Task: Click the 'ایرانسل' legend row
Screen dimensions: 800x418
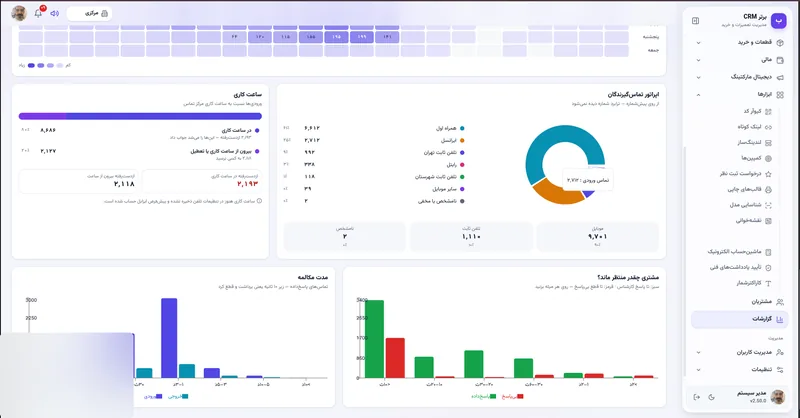Action: point(374,140)
